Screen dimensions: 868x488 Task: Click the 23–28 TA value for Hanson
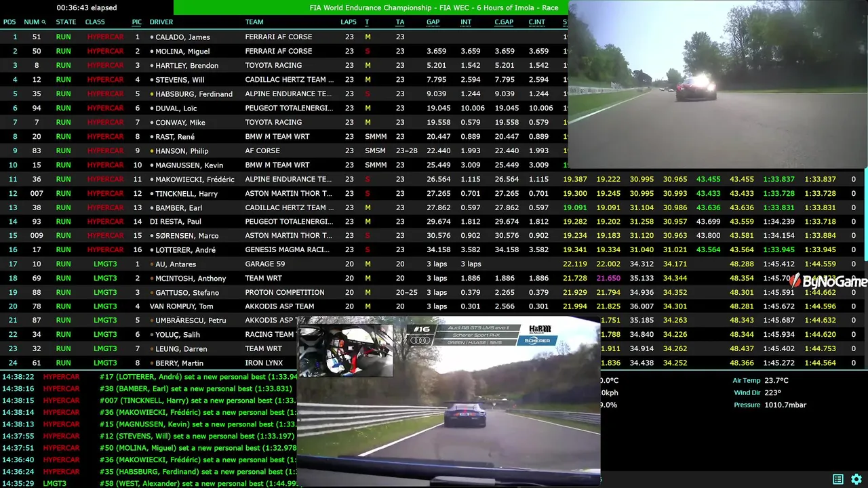(407, 151)
